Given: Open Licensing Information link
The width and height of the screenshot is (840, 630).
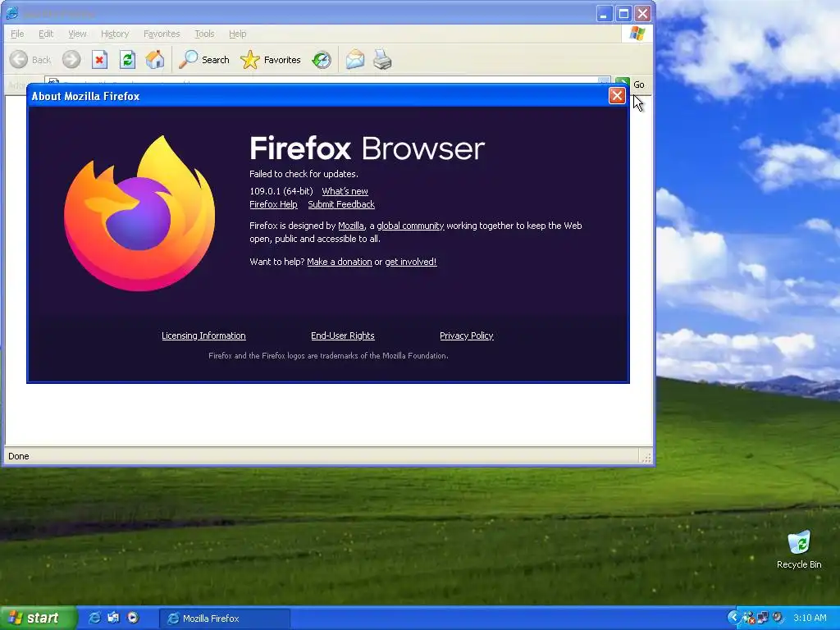Looking at the screenshot, I should tap(203, 336).
